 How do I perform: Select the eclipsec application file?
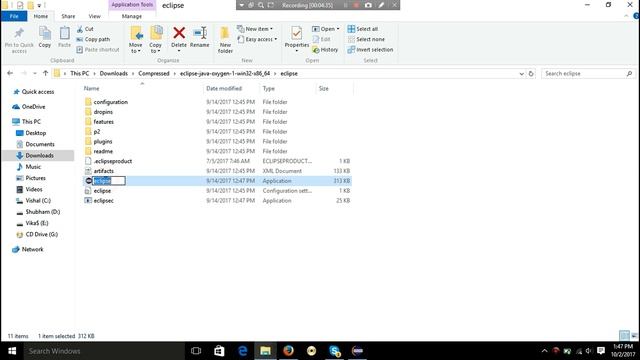(103, 200)
